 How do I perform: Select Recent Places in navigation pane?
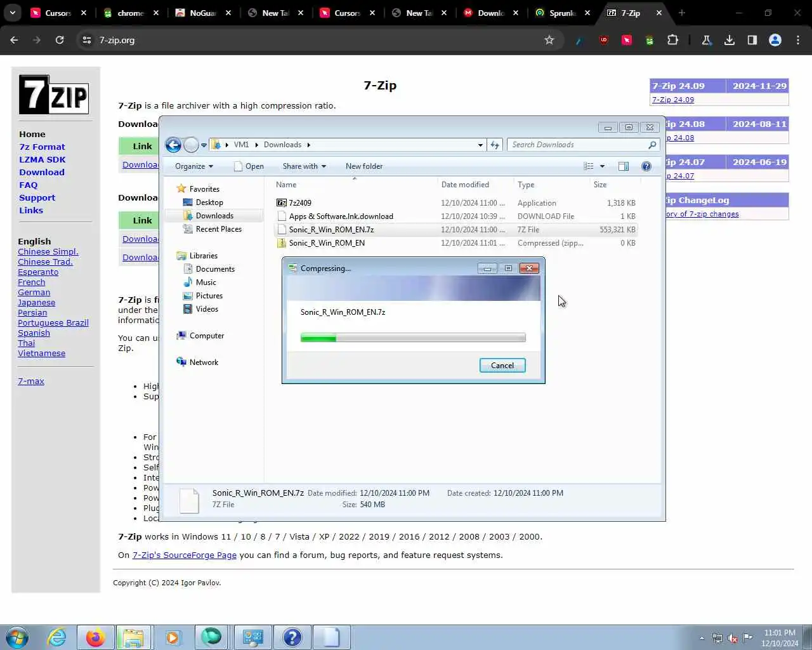point(218,229)
